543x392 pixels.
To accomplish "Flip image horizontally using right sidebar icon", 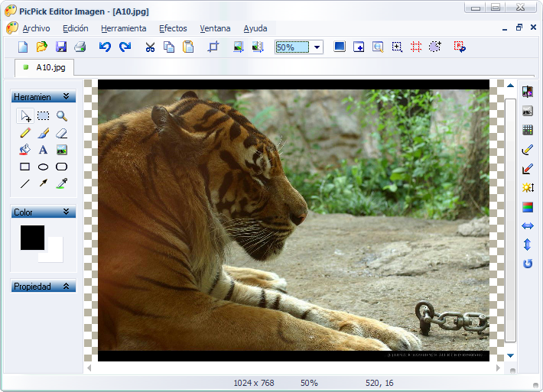I will pos(527,226).
